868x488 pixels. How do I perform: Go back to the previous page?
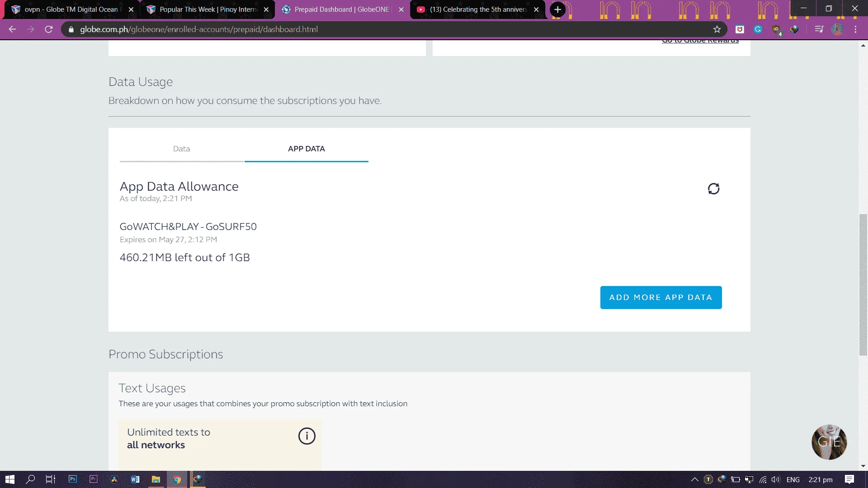(12, 29)
